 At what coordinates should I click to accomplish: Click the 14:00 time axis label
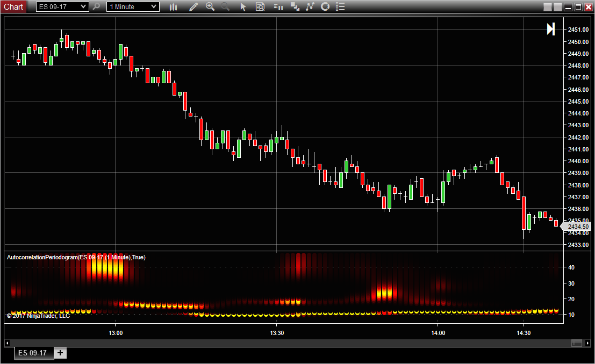(438, 333)
